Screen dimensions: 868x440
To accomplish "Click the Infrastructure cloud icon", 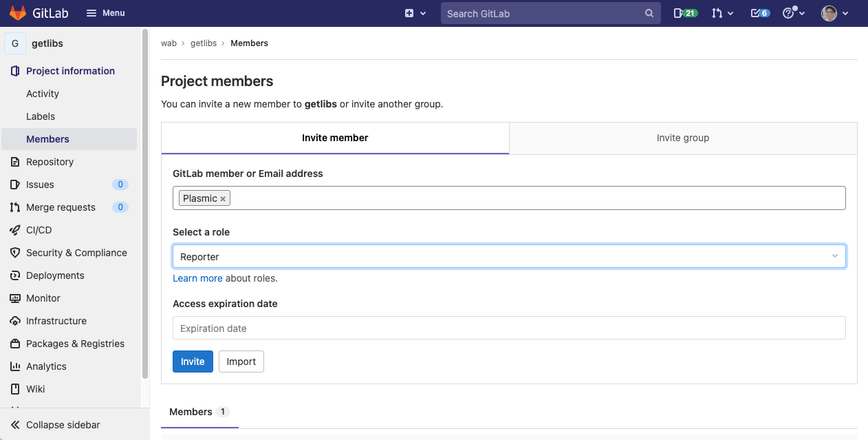I will [x=15, y=321].
